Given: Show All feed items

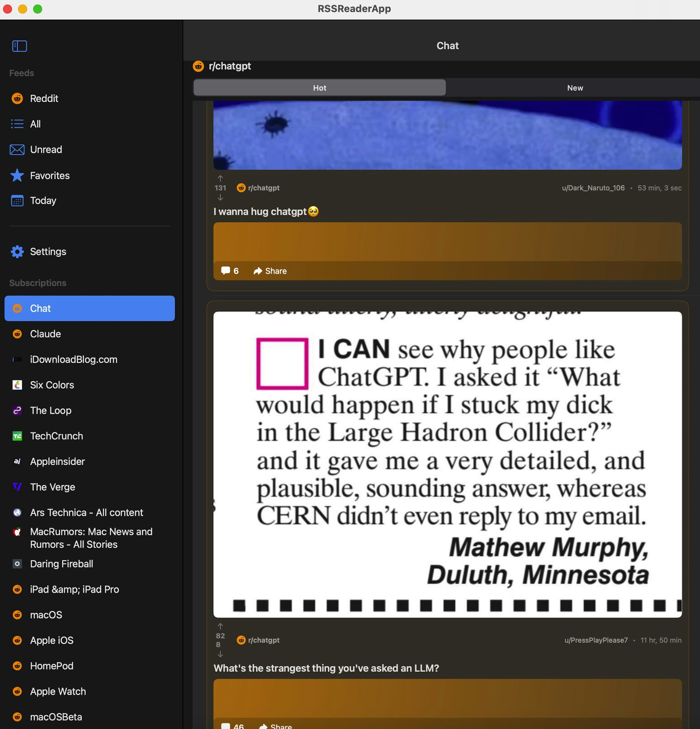Looking at the screenshot, I should (90, 124).
